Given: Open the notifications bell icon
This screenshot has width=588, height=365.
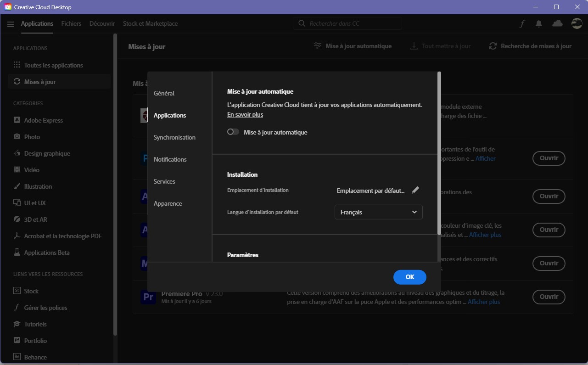Looking at the screenshot, I should 539,24.
